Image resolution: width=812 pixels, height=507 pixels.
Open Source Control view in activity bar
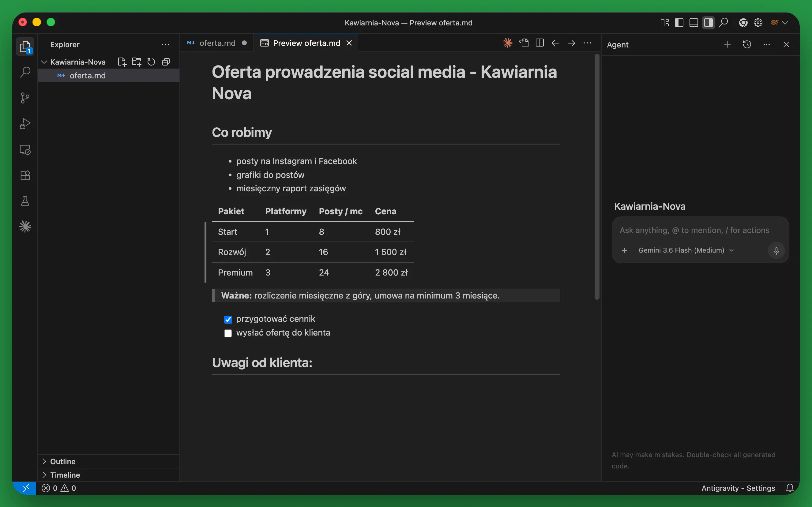click(25, 98)
